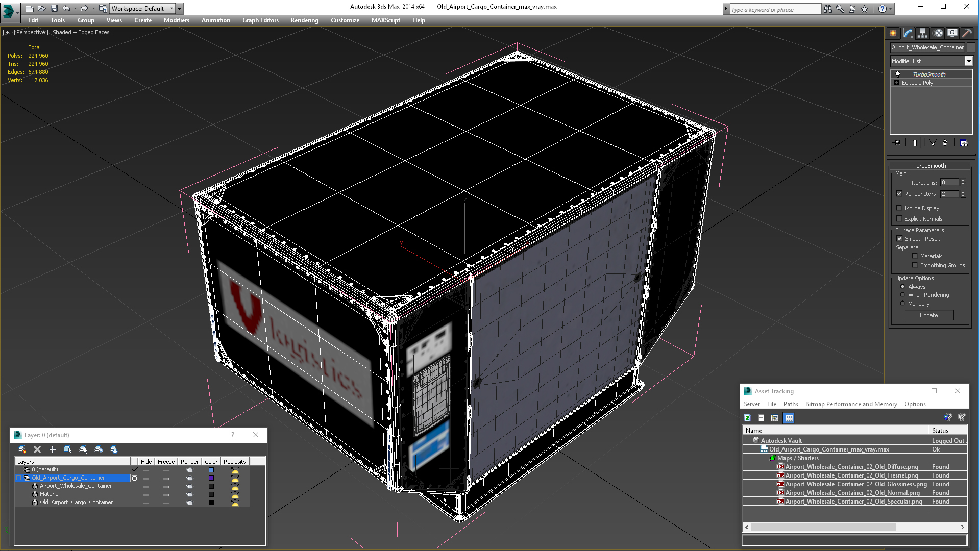Open the Motion command panel tab

tap(938, 33)
